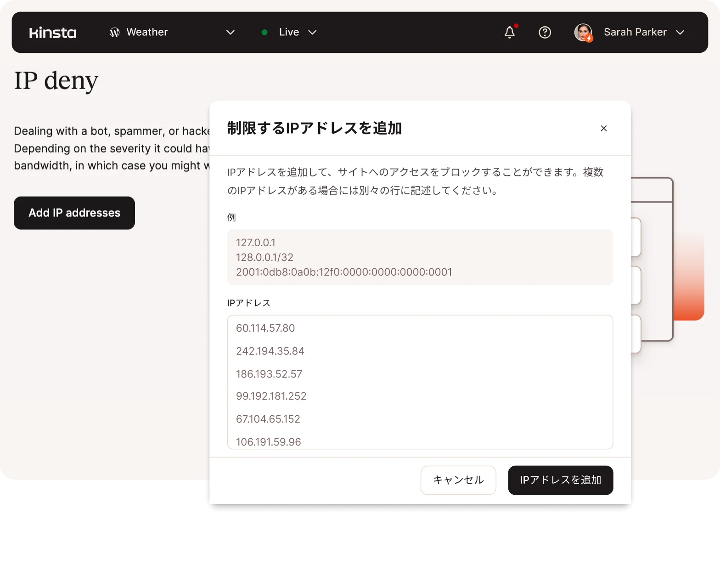Expand the Live environment chevron
This screenshot has height=588, width=720.
pyautogui.click(x=312, y=33)
